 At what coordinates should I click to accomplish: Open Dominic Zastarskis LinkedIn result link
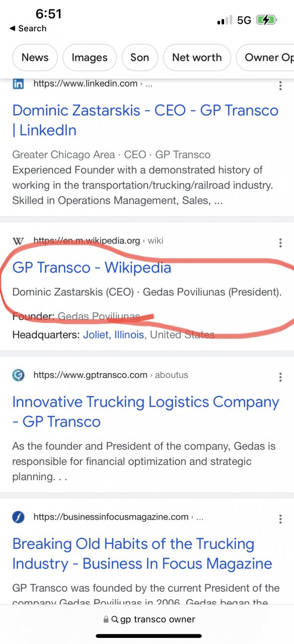point(145,120)
